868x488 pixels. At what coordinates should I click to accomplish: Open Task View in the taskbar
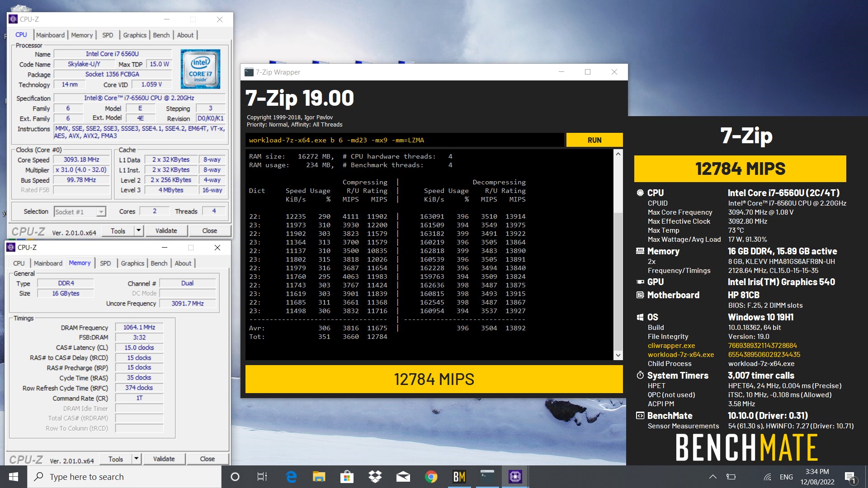tap(262, 477)
